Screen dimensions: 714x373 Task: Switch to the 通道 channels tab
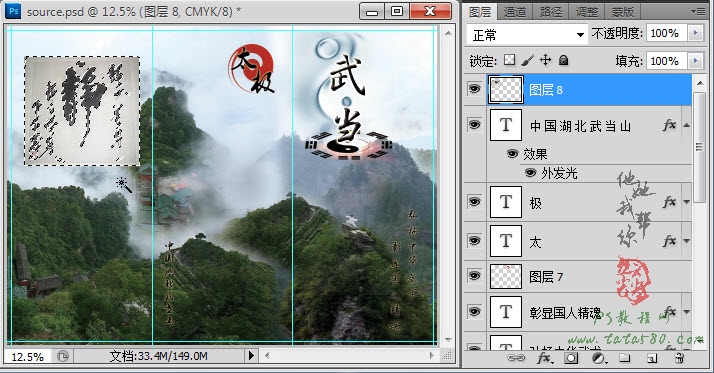pyautogui.click(x=515, y=11)
